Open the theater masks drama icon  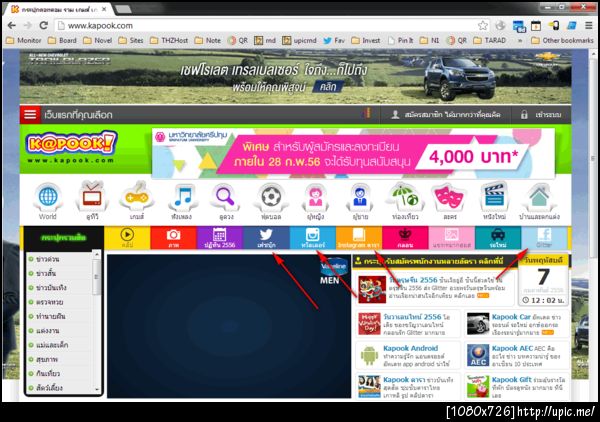449,202
